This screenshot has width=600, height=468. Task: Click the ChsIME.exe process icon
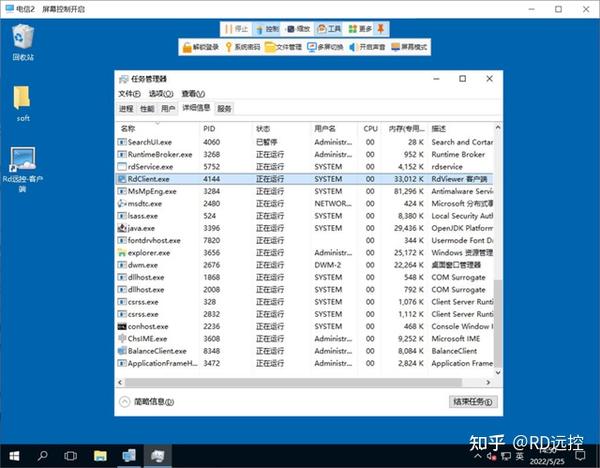(122, 339)
